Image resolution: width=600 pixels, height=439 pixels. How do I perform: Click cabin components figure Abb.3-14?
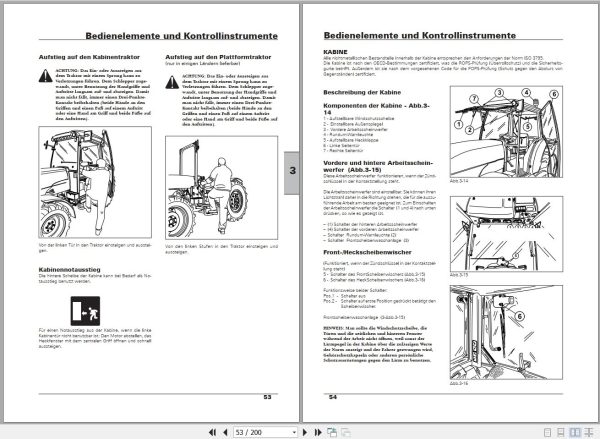506,132
